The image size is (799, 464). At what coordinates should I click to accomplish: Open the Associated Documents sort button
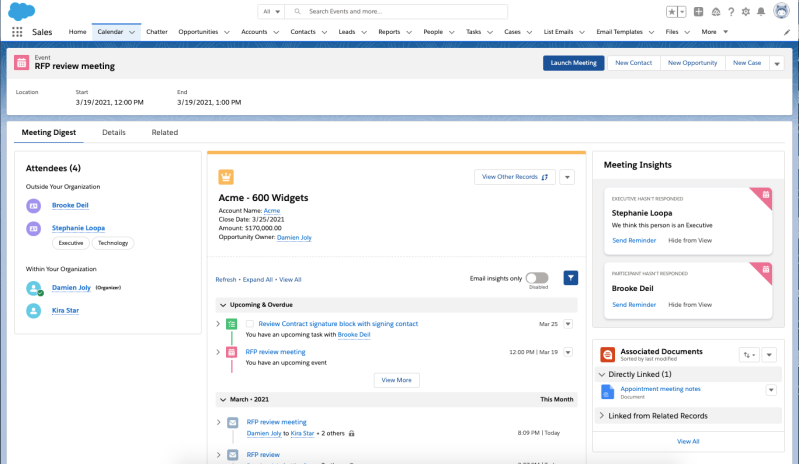point(749,355)
